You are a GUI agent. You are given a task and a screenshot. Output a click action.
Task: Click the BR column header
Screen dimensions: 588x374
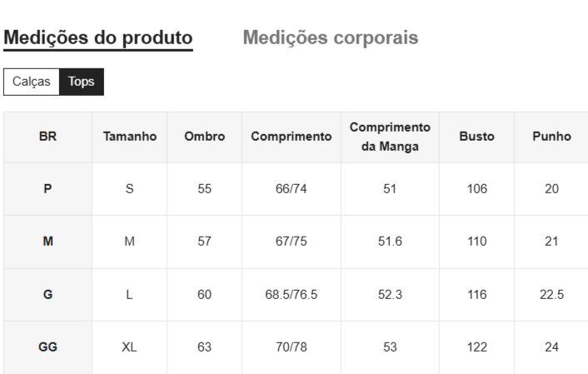(47, 137)
